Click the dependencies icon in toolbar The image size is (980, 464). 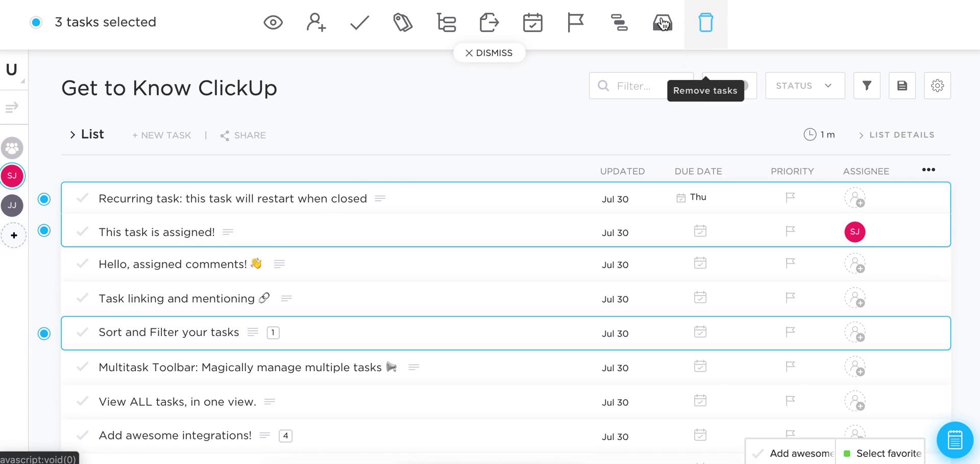(619, 22)
